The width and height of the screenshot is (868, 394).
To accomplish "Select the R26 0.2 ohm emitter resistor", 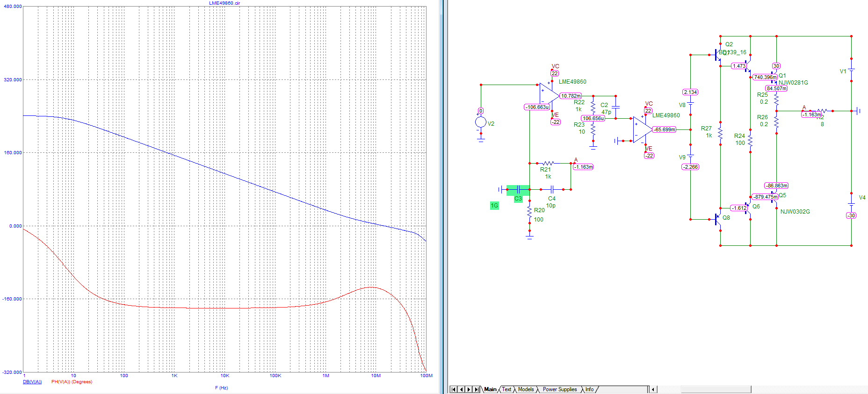I will coord(776,122).
